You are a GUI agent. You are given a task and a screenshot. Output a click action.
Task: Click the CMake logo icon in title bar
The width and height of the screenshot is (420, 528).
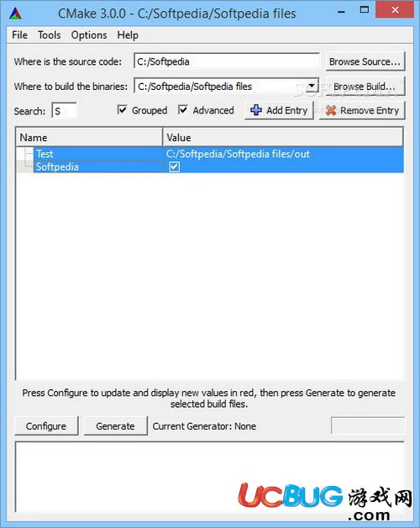(15, 13)
